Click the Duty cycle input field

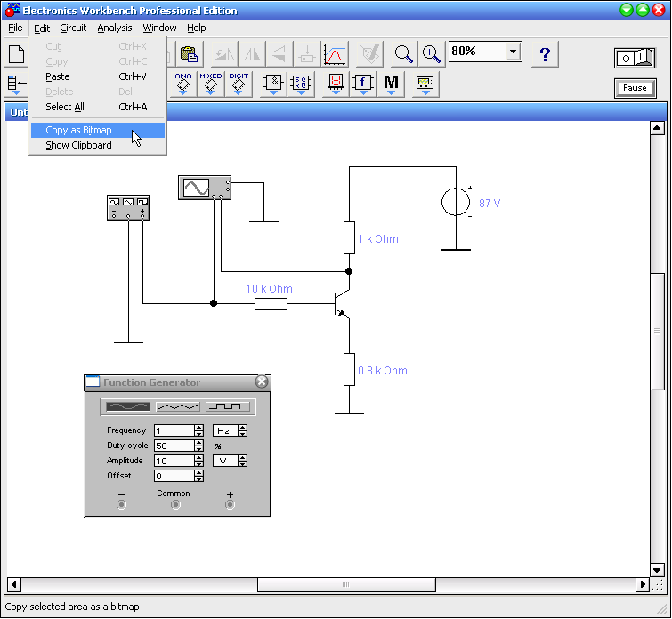(174, 446)
